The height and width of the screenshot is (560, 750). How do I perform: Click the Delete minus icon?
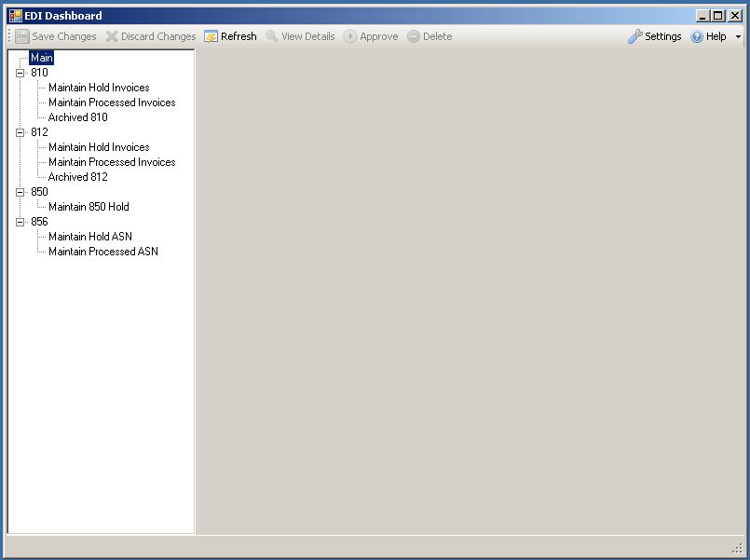[414, 36]
